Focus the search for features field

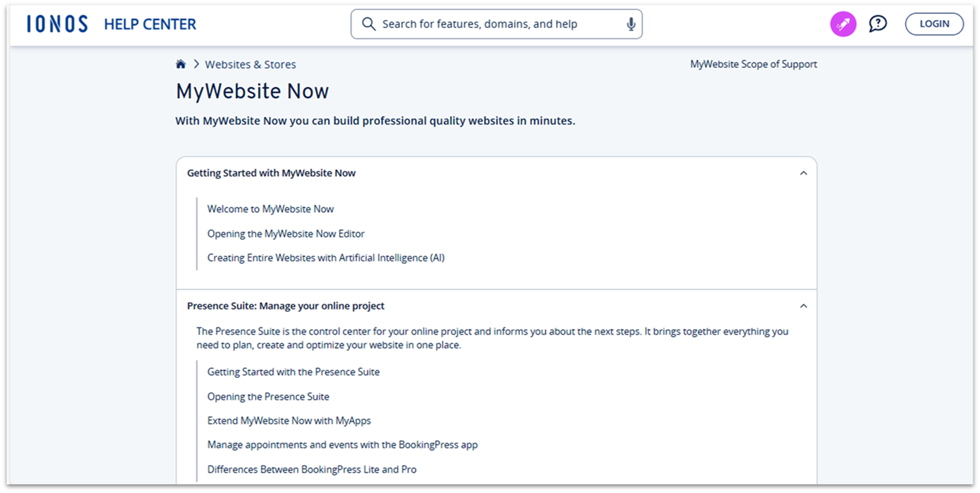click(x=496, y=24)
